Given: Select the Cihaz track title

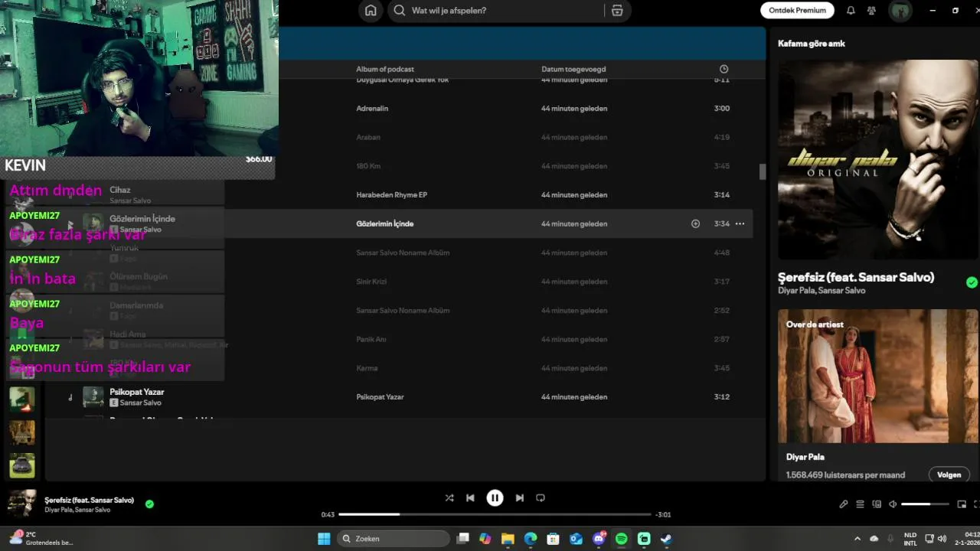Looking at the screenshot, I should (120, 190).
